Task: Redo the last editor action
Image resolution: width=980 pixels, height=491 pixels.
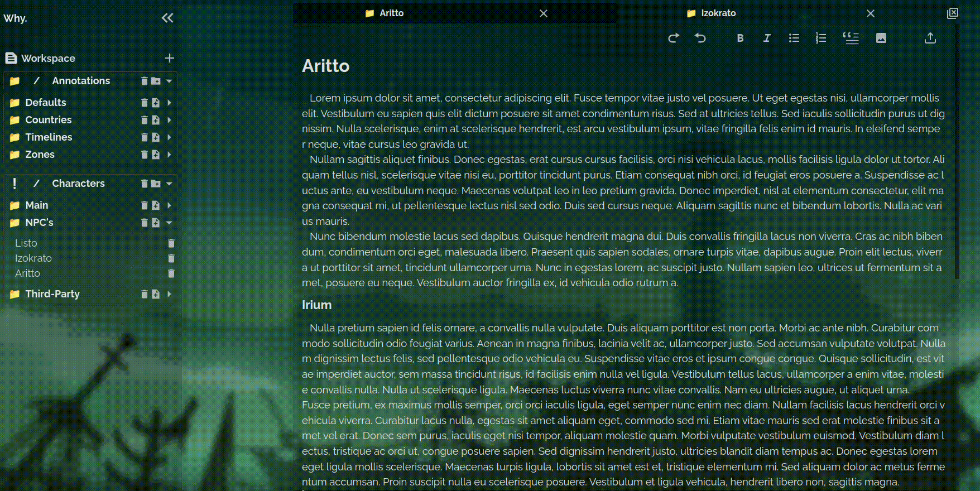Action: tap(674, 38)
